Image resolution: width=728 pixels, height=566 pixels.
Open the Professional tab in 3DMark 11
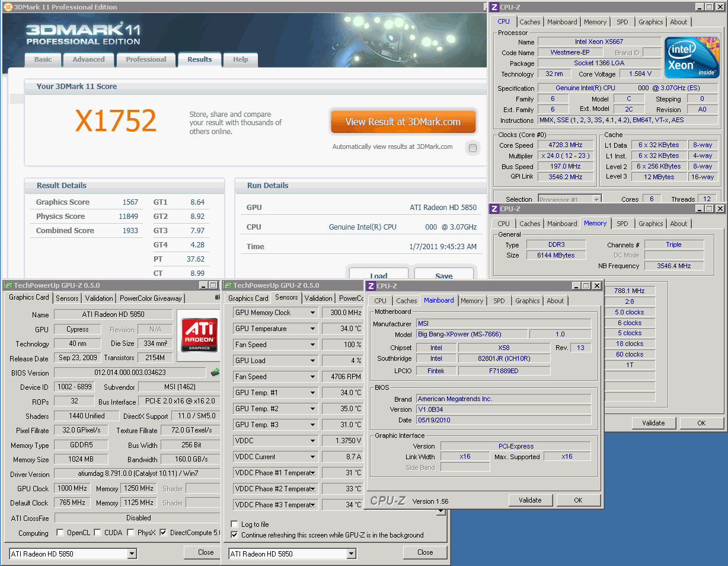click(146, 59)
